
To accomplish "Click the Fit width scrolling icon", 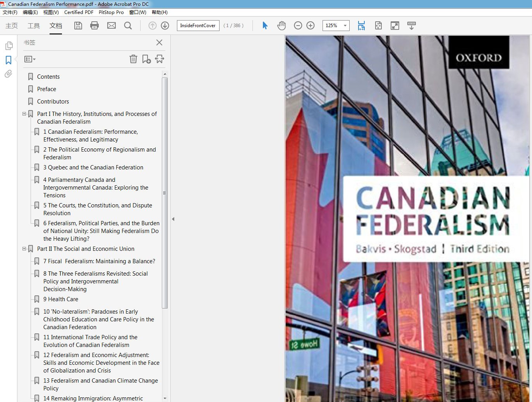I will click(361, 26).
